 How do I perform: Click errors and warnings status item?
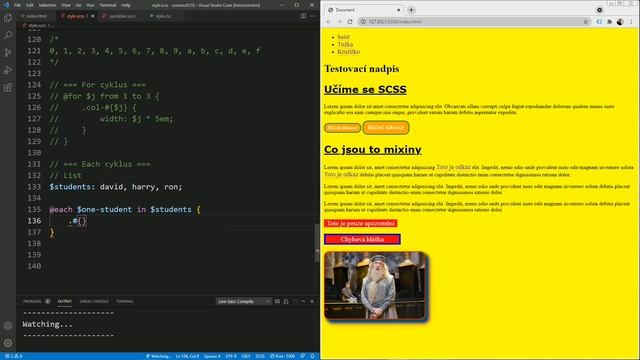pos(13,356)
